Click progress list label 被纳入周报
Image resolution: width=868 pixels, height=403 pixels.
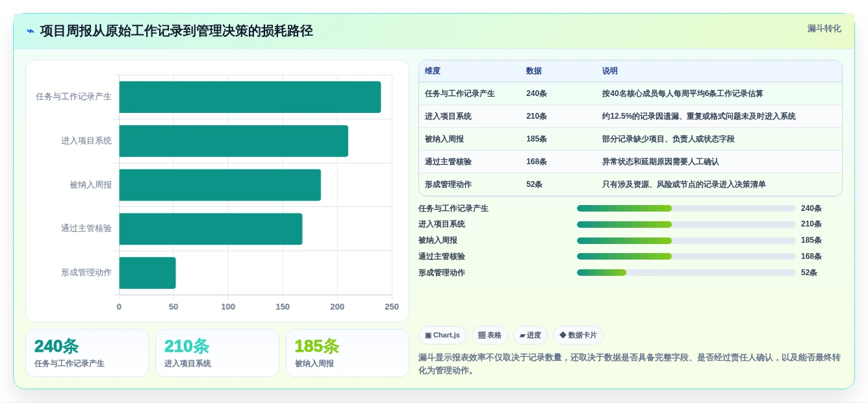pyautogui.click(x=438, y=240)
